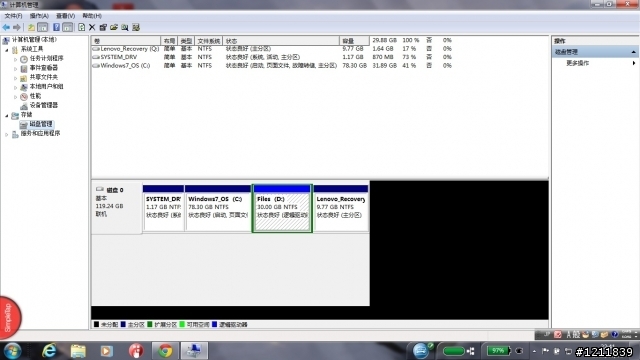The height and width of the screenshot is (360, 640).
Task: Expand the 性能 node arrow
Action: click(16, 97)
